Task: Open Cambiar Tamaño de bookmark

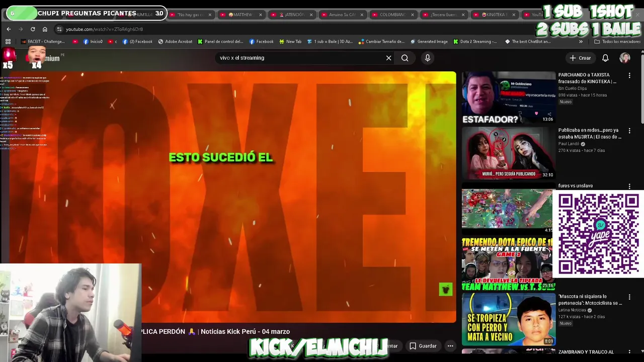Action: (x=381, y=42)
